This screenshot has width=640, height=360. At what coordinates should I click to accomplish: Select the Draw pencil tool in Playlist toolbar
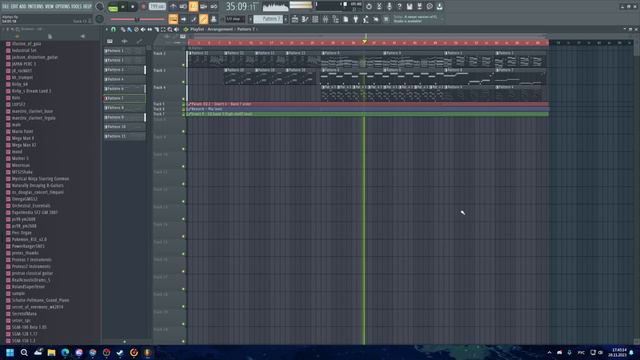pos(122,29)
